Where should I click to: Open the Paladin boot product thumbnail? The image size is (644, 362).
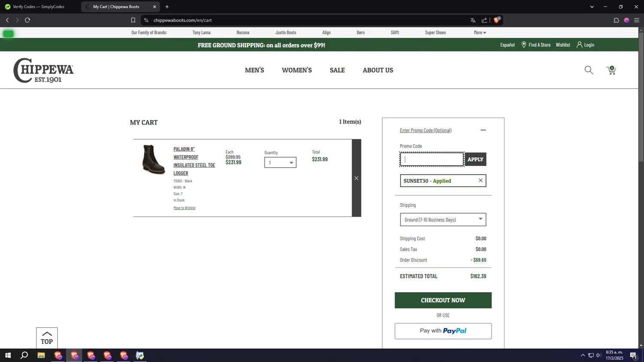click(x=153, y=159)
